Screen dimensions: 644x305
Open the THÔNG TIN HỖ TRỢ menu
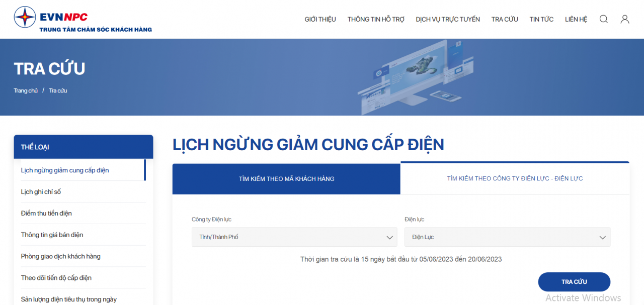click(375, 19)
